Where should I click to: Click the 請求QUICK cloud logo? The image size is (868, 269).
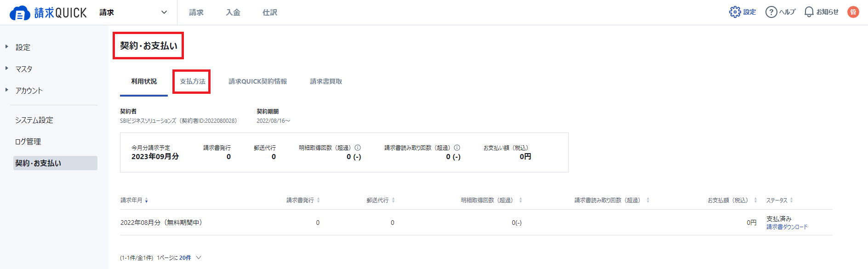19,12
